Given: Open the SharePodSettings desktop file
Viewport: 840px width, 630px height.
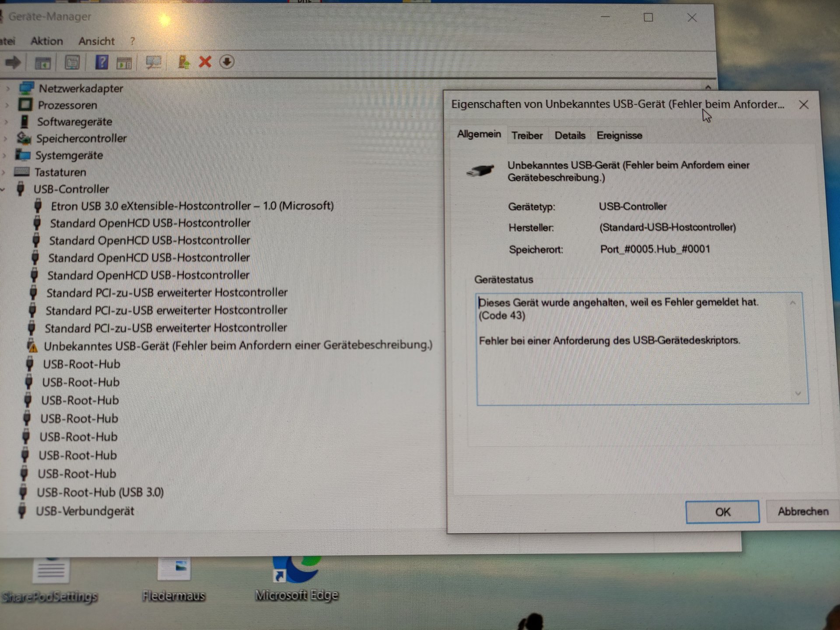Looking at the screenshot, I should pyautogui.click(x=50, y=581).
